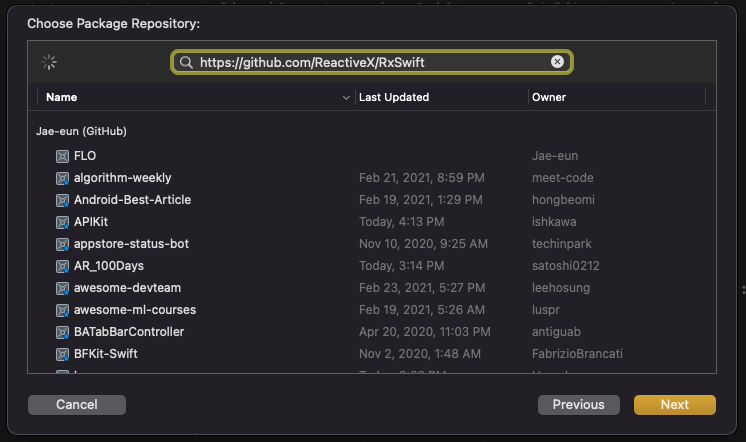This screenshot has width=746, height=442.
Task: Cancel the package repository dialog
Action: (77, 405)
